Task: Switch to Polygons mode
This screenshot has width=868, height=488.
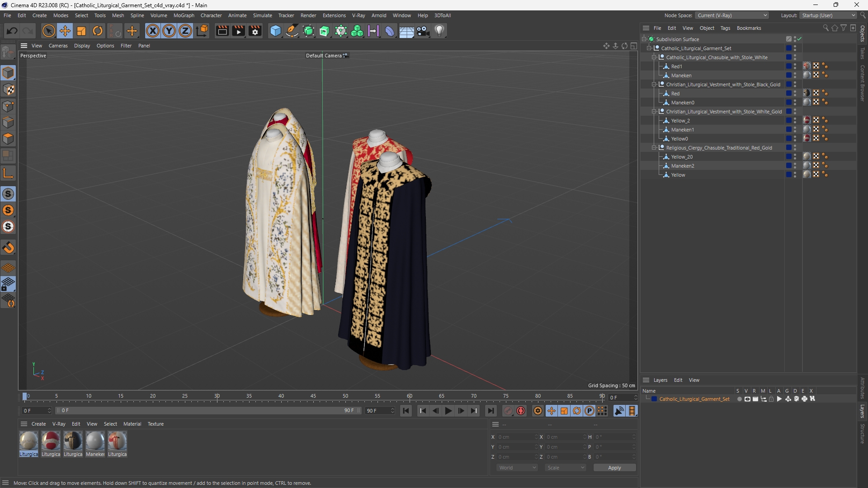Action: (x=8, y=139)
